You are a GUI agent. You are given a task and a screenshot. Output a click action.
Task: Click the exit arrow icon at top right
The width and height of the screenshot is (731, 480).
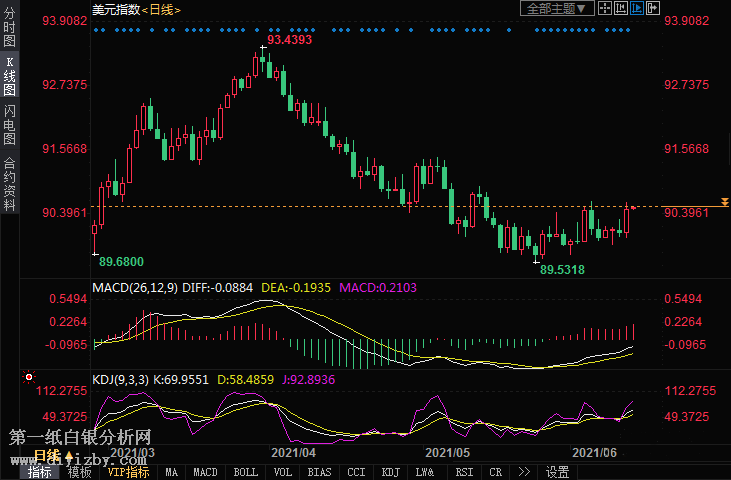654,9
